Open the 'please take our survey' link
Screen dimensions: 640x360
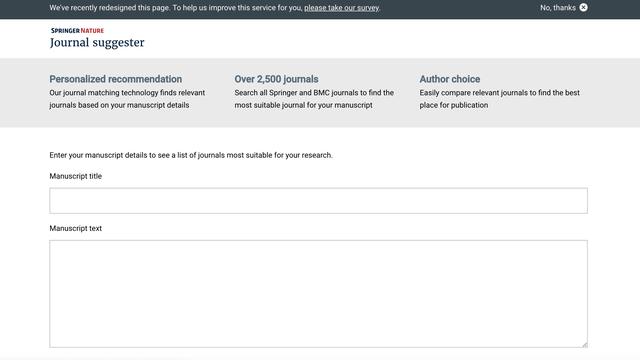coord(342,8)
